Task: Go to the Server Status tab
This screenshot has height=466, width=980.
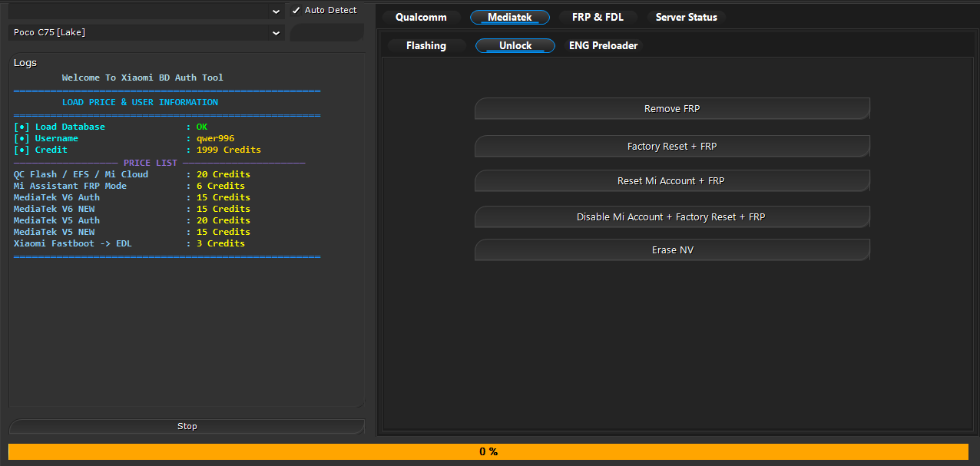Action: pyautogui.click(x=686, y=18)
